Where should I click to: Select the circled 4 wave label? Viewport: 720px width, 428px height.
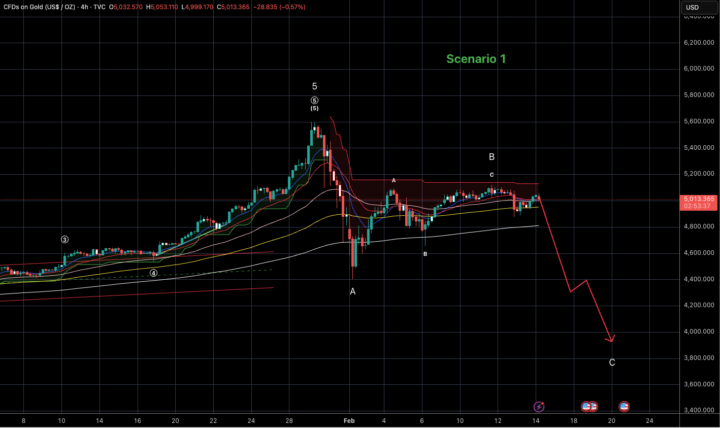tap(153, 273)
